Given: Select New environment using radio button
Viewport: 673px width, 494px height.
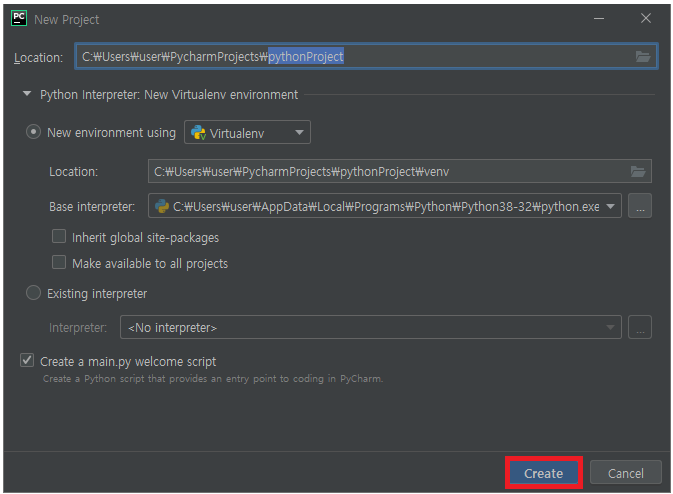Looking at the screenshot, I should pos(33,132).
